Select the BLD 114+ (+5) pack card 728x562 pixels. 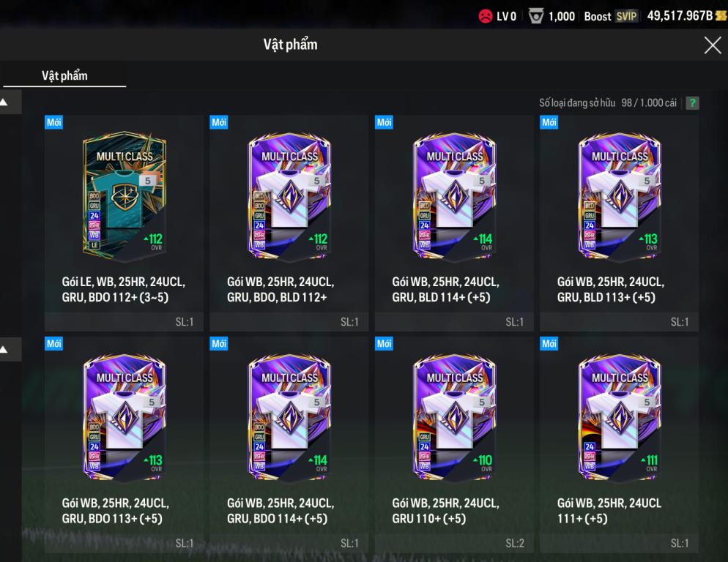(x=454, y=223)
